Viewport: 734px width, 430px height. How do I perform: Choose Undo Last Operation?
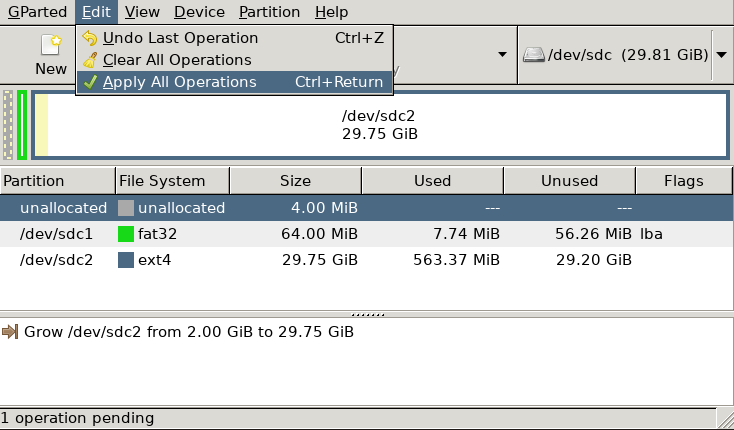click(x=234, y=38)
